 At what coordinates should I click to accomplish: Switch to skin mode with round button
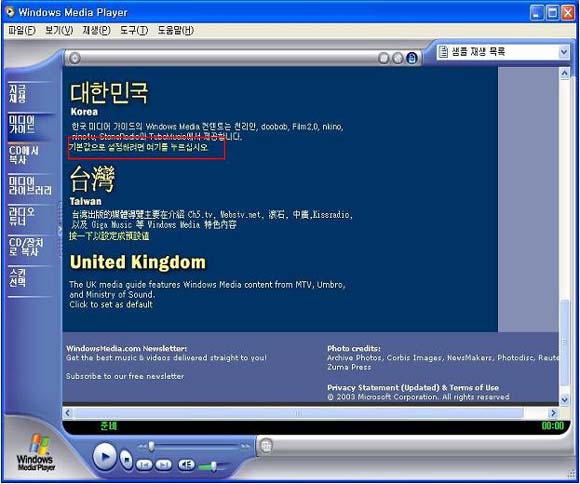(266, 446)
